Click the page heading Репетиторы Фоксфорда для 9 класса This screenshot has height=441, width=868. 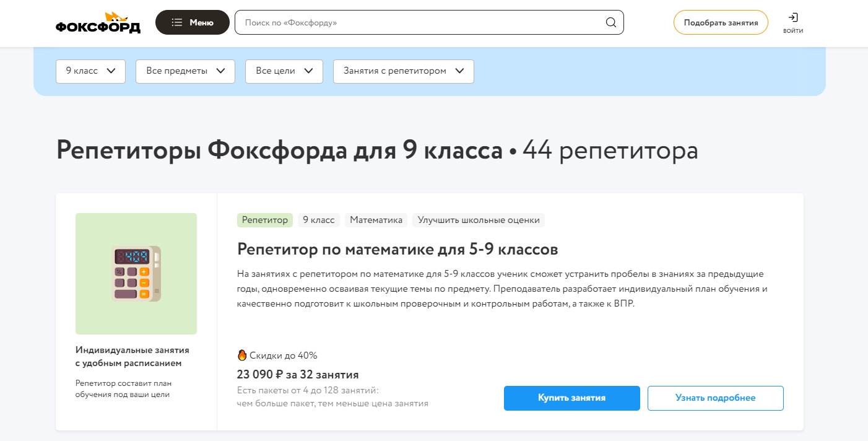point(279,151)
